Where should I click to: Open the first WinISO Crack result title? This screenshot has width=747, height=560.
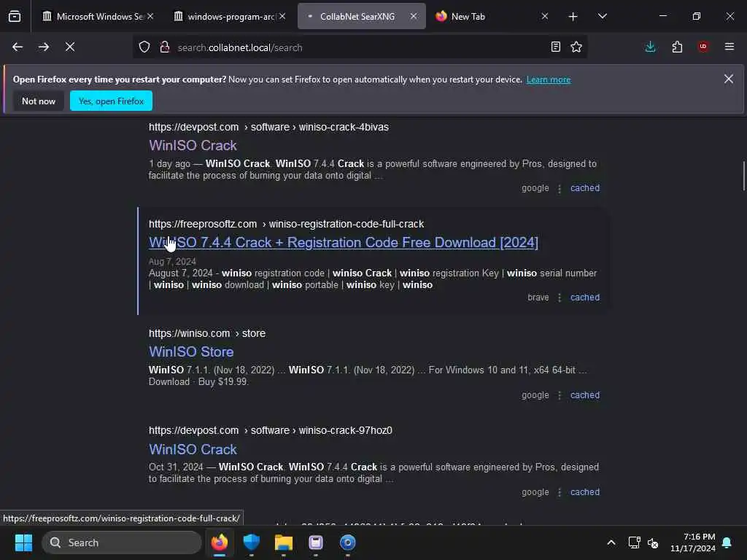(193, 145)
